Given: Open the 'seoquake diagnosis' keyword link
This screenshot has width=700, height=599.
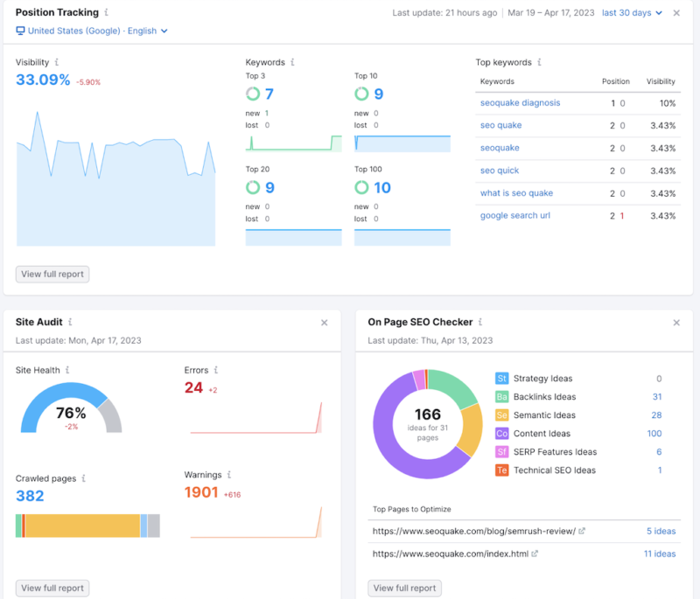Looking at the screenshot, I should 520,103.
